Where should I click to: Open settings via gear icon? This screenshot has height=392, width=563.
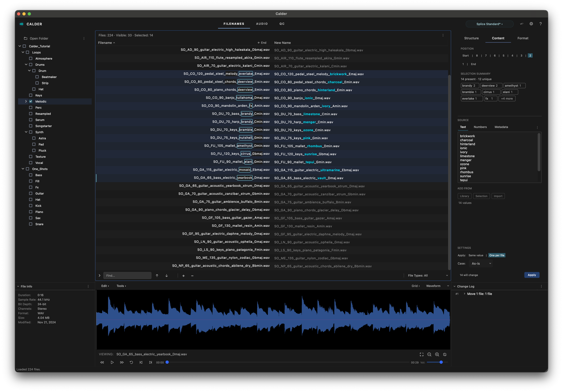click(x=531, y=24)
